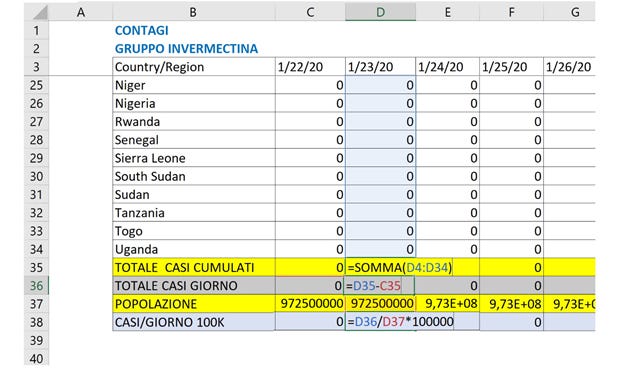This screenshot has height=392, width=642.
Task: Click the POPOLAZIONE label cell
Action: [x=194, y=304]
